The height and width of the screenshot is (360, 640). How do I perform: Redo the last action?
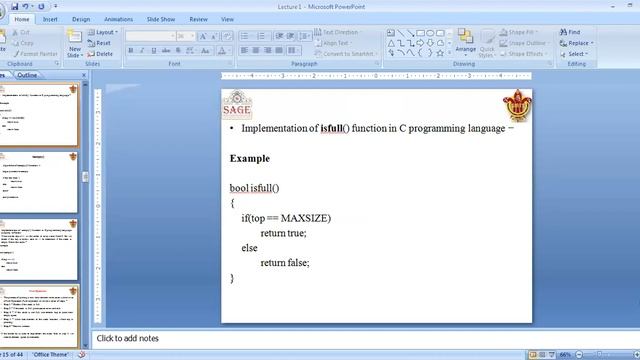41,7
